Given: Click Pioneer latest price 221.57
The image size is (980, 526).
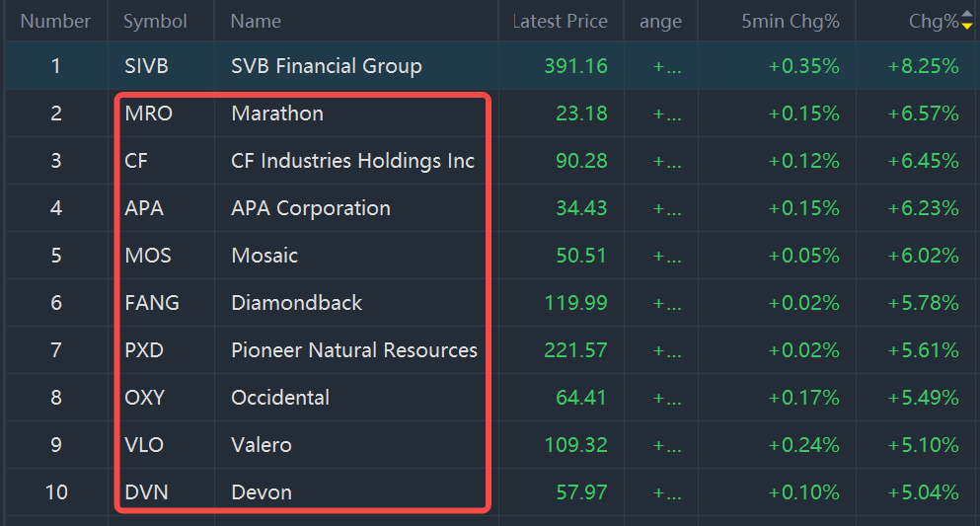Looking at the screenshot, I should pos(575,350).
